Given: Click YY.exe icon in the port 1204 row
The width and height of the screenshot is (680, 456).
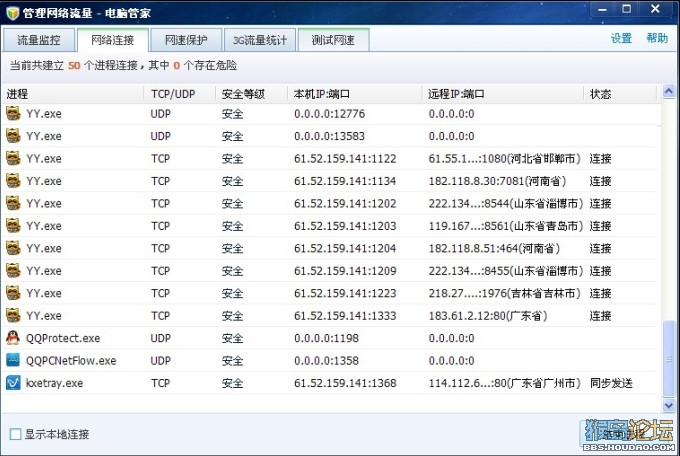Looking at the screenshot, I should (x=13, y=248).
